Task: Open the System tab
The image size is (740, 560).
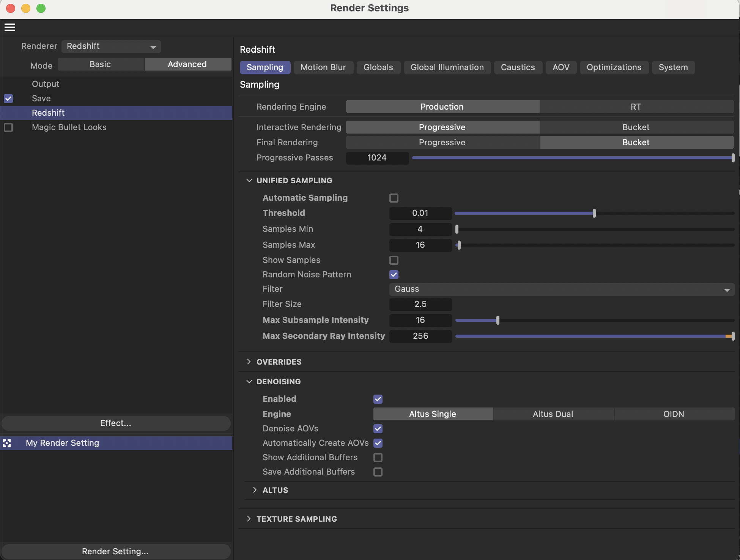Action: (673, 68)
